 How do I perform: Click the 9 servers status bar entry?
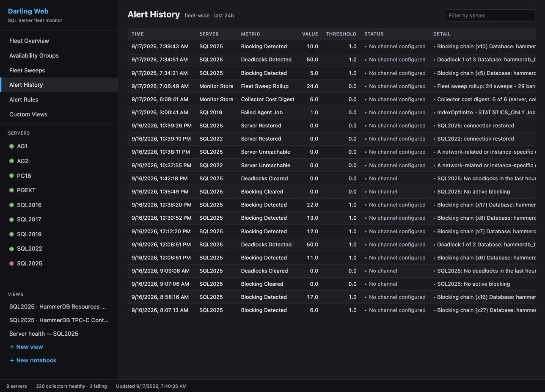point(17,386)
